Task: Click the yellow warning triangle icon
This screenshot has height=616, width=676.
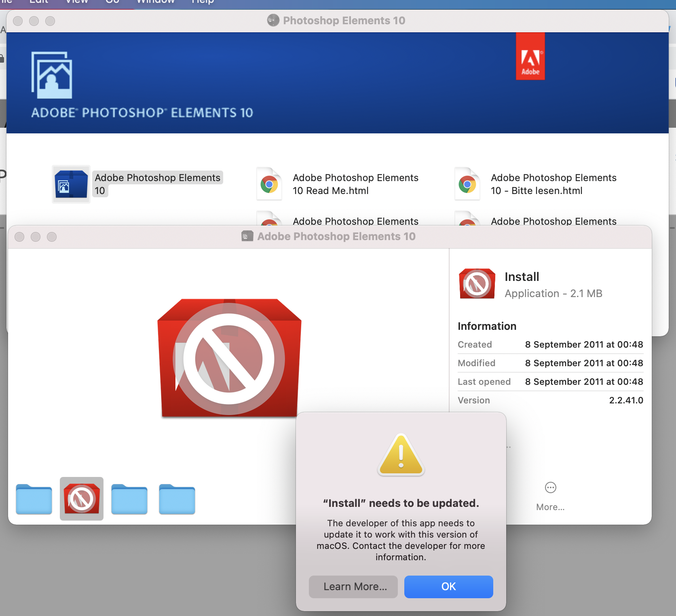Action: [401, 455]
